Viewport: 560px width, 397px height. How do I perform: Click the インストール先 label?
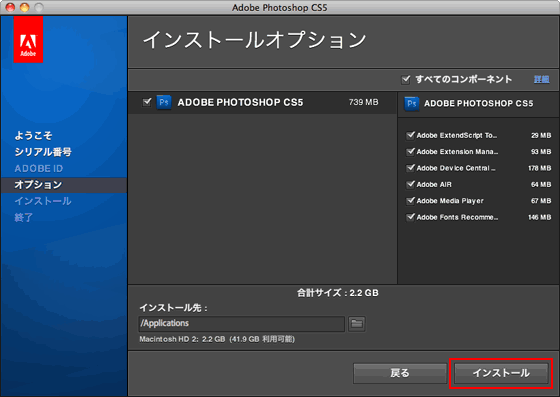[173, 308]
